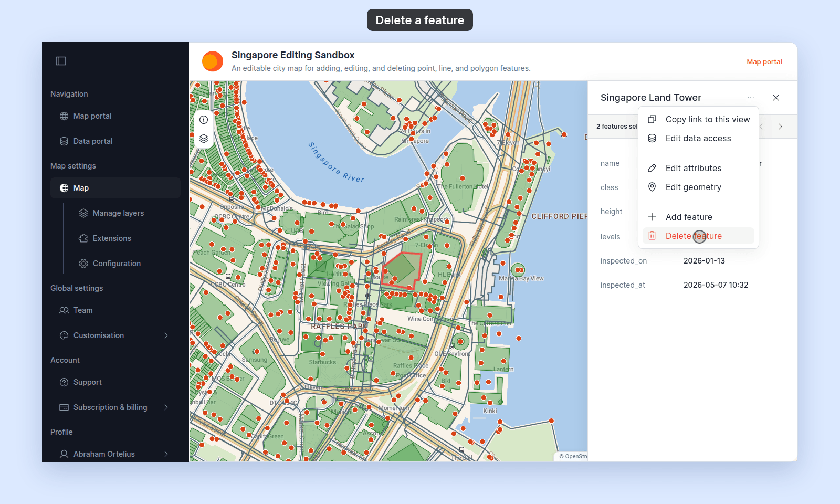Viewport: 840px width, 504px height.
Task: Open Support page
Action: click(x=115, y=382)
